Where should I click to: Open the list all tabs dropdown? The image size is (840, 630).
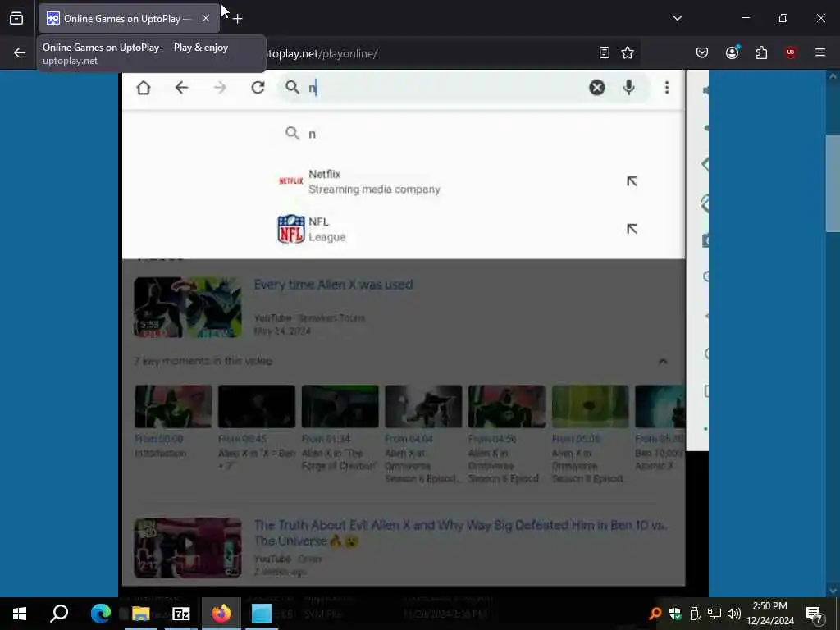pyautogui.click(x=677, y=18)
